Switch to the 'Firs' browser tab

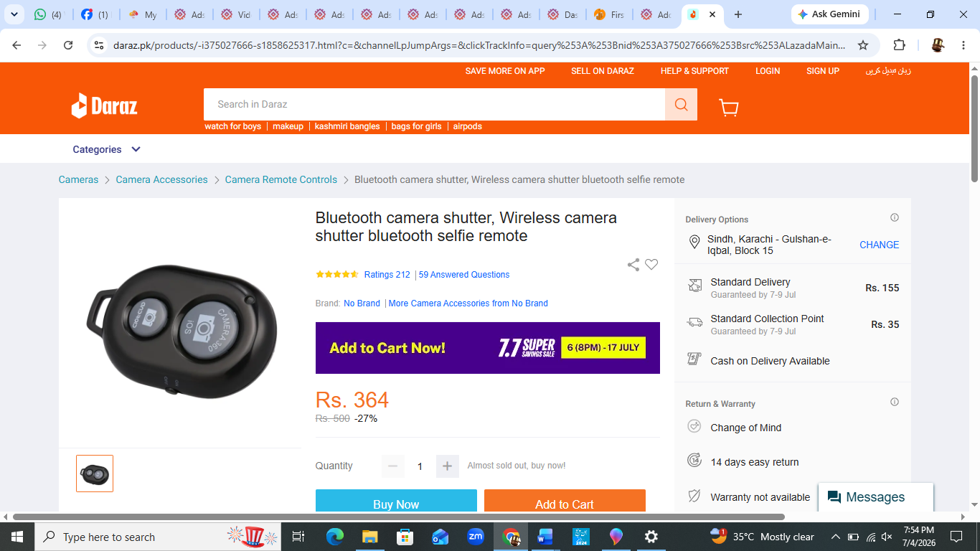[608, 14]
